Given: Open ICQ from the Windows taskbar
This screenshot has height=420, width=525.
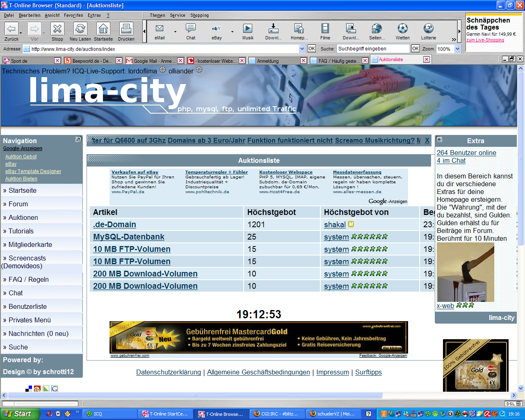Looking at the screenshot, I should pyautogui.click(x=110, y=414).
